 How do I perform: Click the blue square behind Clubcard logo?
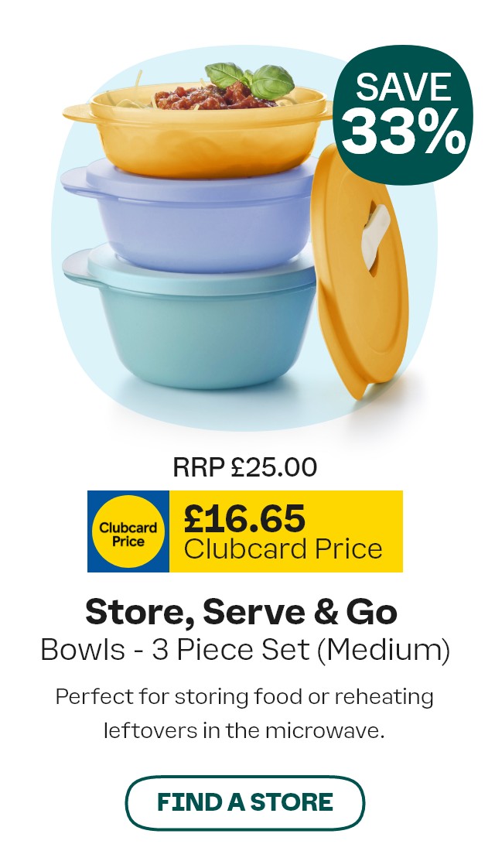128,531
